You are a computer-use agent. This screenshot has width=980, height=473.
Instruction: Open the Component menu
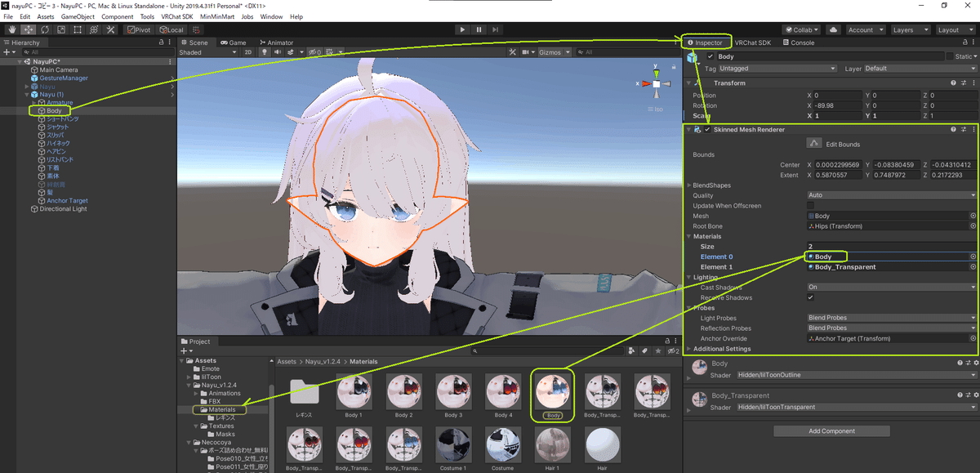click(x=117, y=16)
